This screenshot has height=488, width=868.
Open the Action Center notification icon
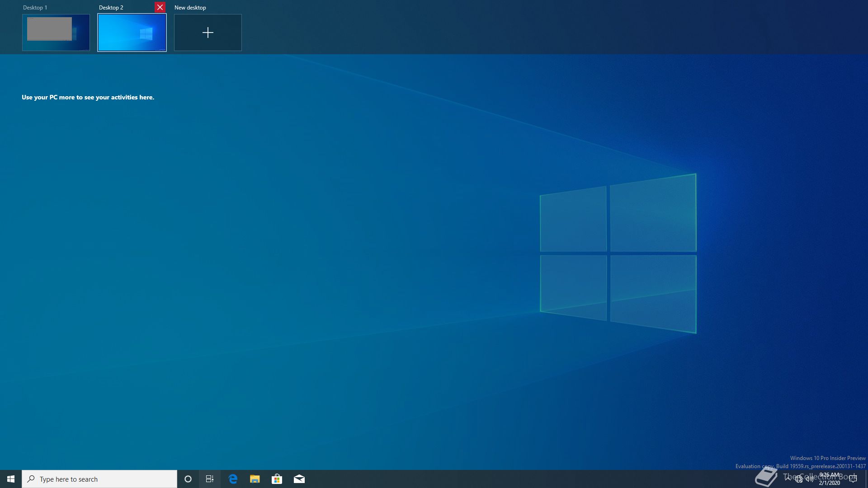tap(853, 479)
